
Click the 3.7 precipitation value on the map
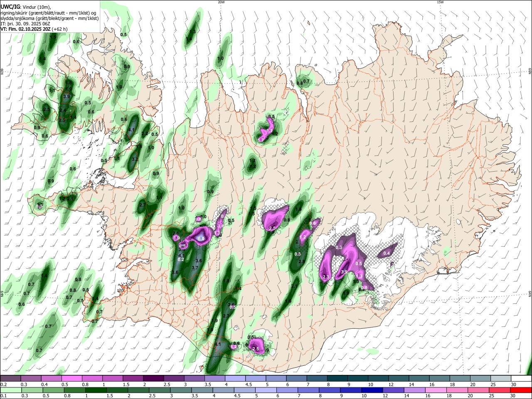tap(195, 268)
